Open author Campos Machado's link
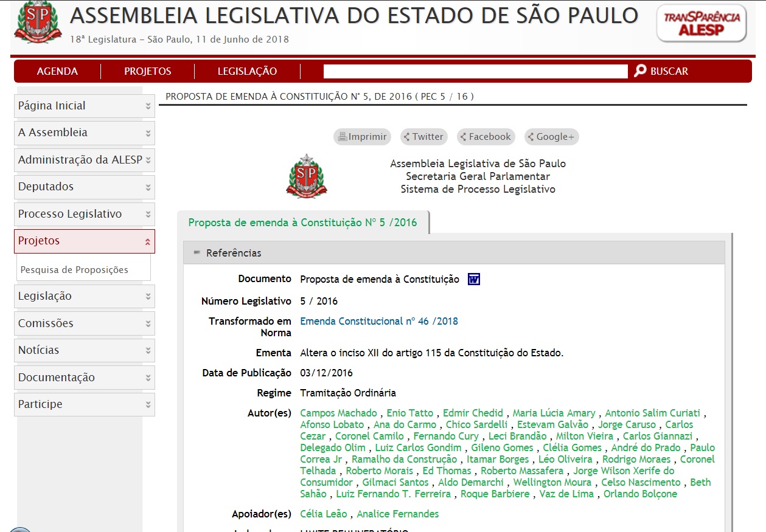 pyautogui.click(x=338, y=413)
